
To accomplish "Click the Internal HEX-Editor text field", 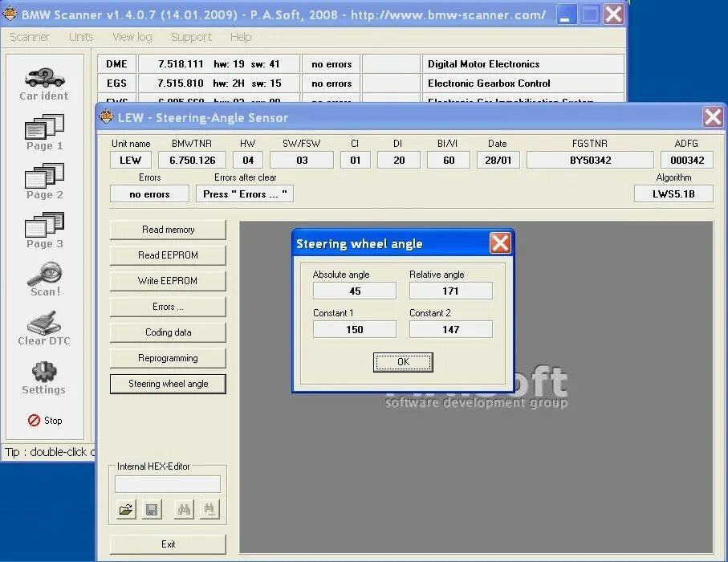I will point(168,484).
